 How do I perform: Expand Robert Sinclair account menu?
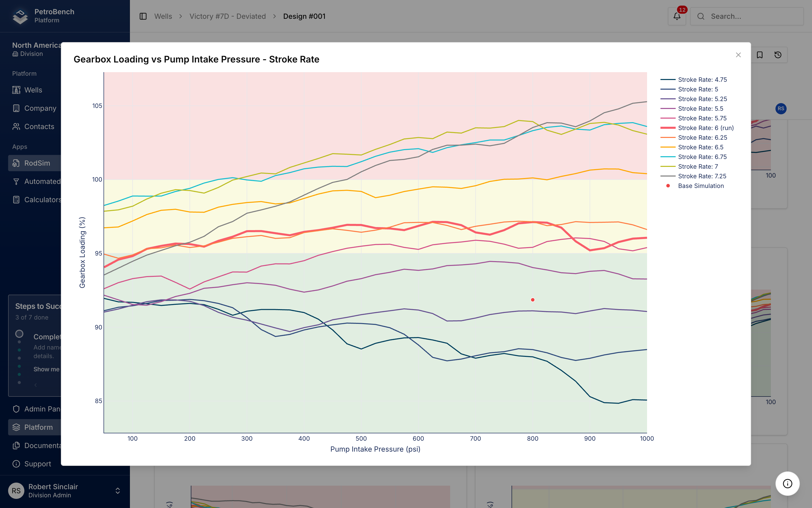65,490
